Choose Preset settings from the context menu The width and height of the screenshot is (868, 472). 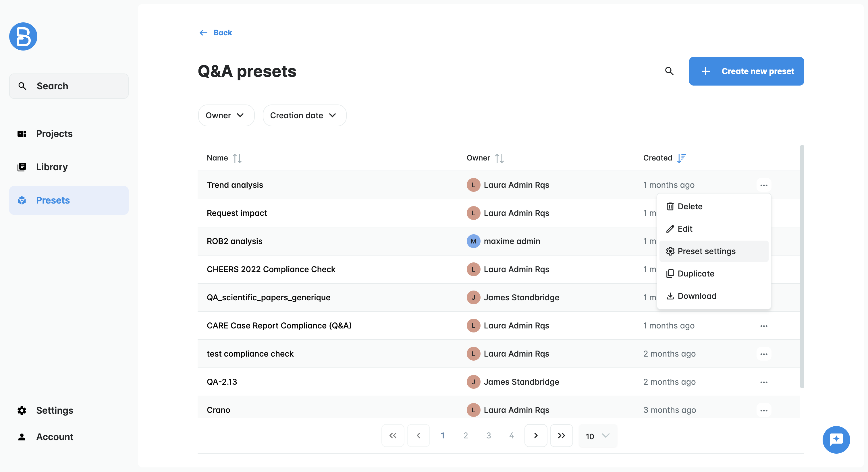(706, 251)
